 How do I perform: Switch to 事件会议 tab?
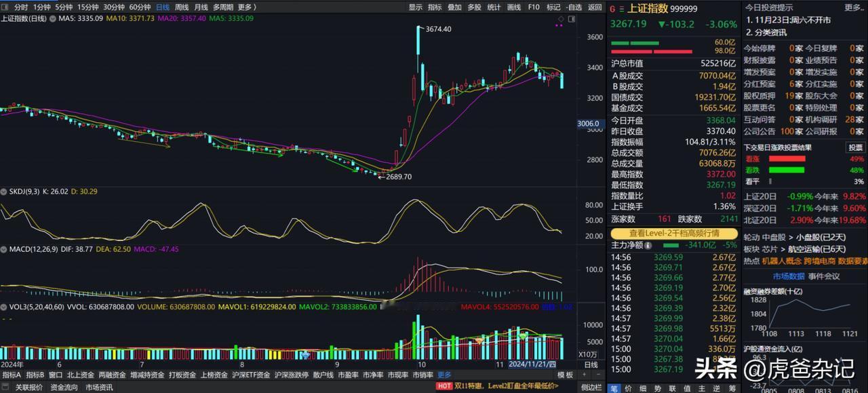click(824, 276)
